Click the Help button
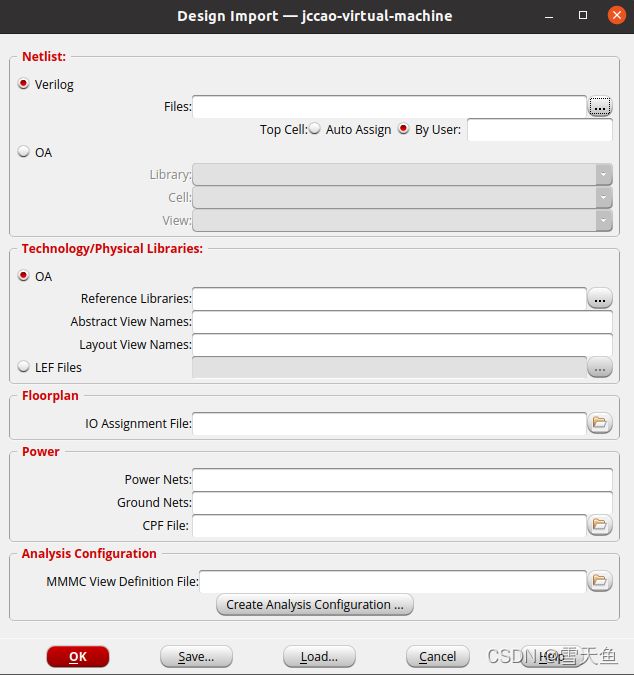Viewport: 634px width, 675px height. pyautogui.click(x=552, y=656)
